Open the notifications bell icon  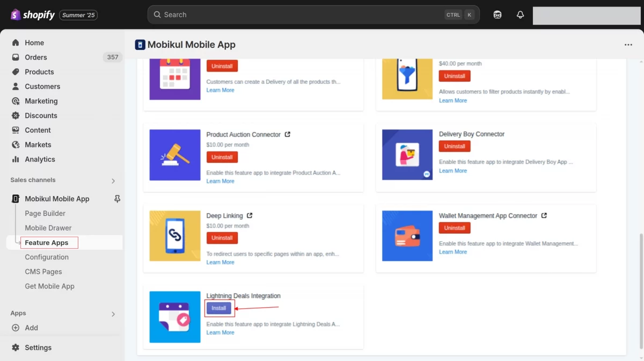tap(519, 15)
